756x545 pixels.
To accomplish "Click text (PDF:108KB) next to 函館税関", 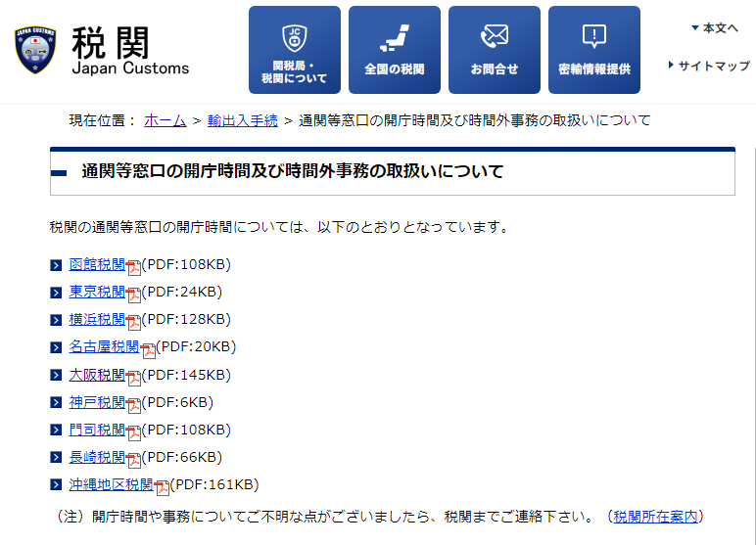I will pyautogui.click(x=187, y=264).
